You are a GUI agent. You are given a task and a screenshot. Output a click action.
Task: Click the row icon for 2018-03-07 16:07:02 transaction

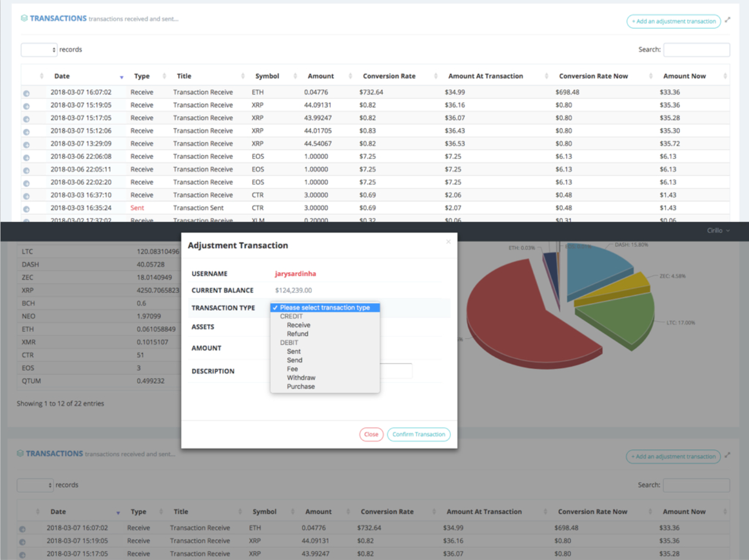click(26, 93)
